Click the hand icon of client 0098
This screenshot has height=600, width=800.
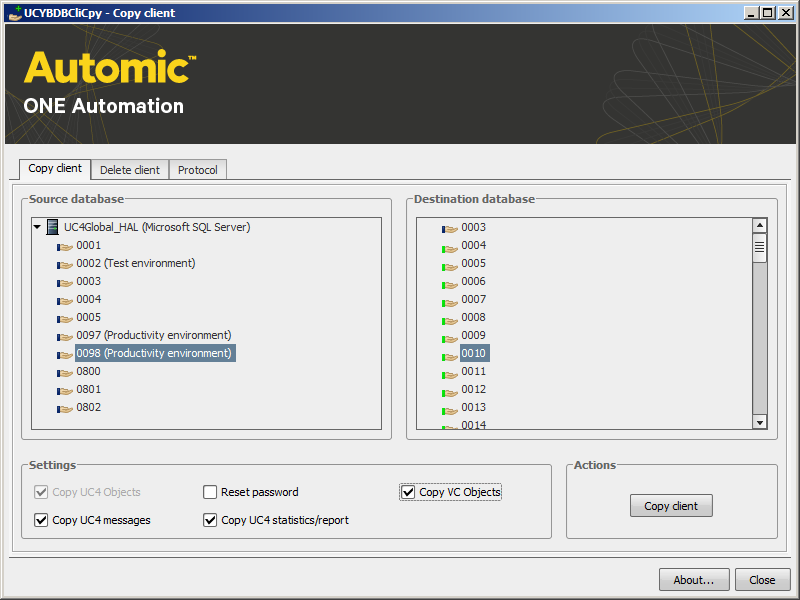tap(65, 355)
